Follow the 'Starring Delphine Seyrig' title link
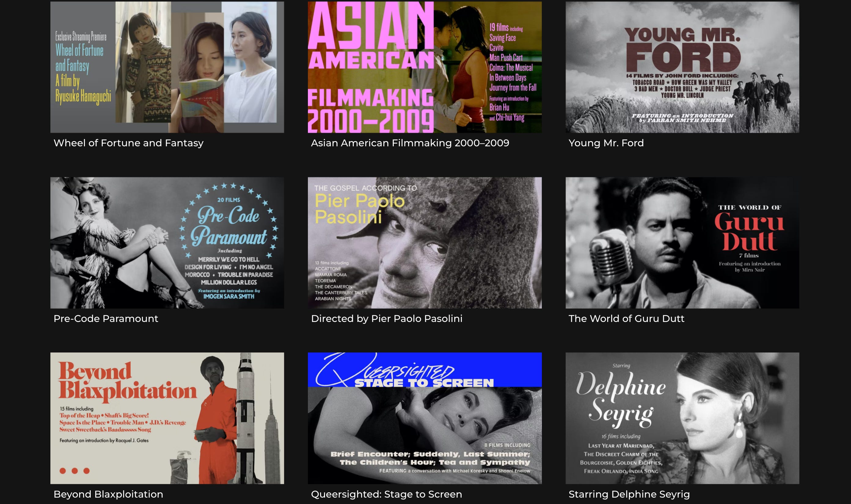Viewport: 851px width, 504px height. [629, 494]
